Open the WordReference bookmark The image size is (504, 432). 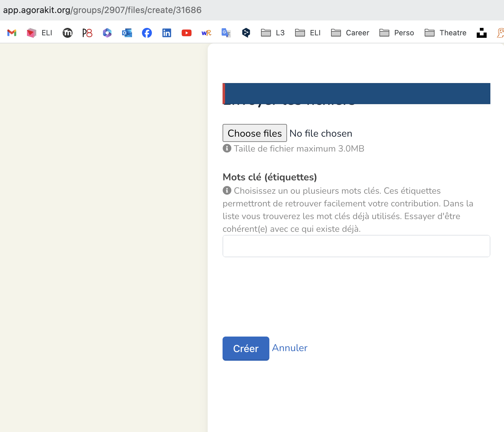point(206,33)
